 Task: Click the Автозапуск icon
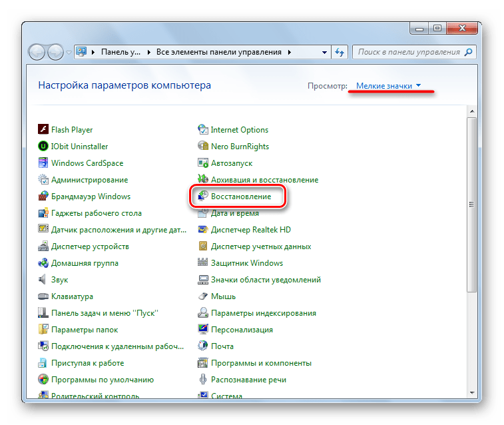coord(203,163)
